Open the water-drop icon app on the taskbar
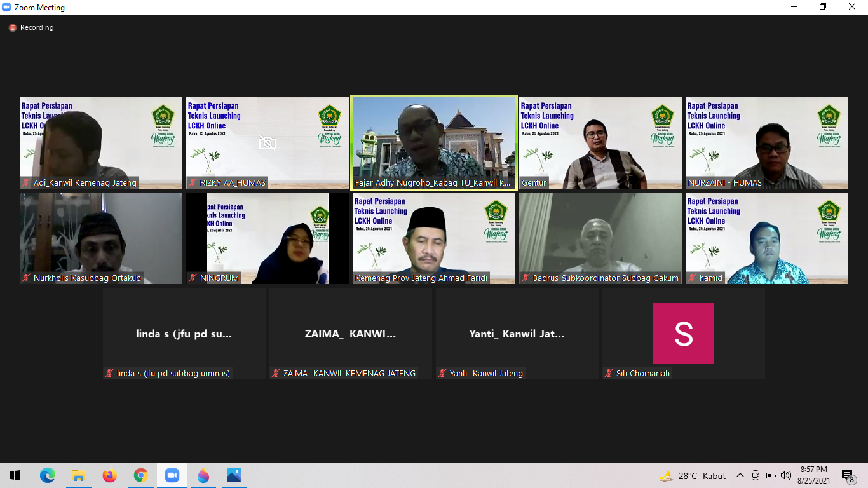868x488 pixels. tap(203, 475)
